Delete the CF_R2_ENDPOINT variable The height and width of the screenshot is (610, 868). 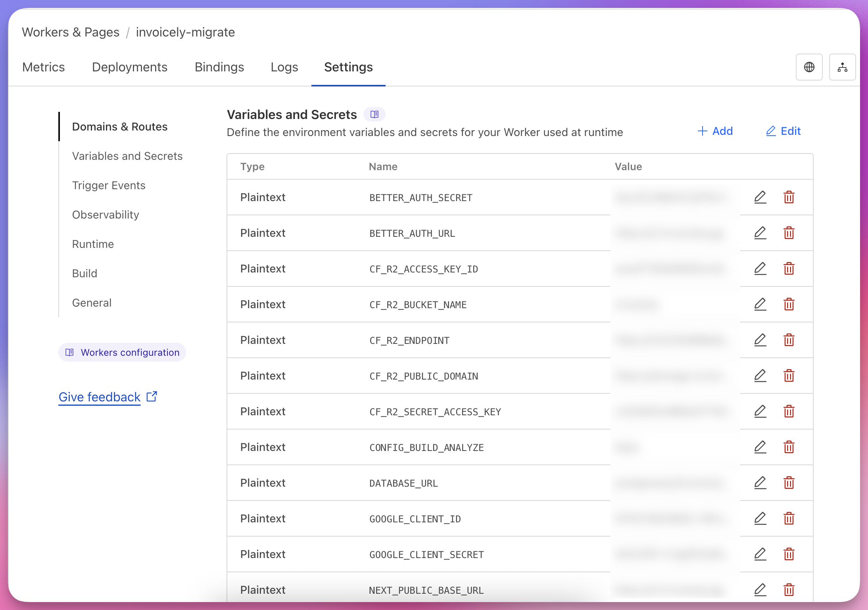pyautogui.click(x=789, y=340)
